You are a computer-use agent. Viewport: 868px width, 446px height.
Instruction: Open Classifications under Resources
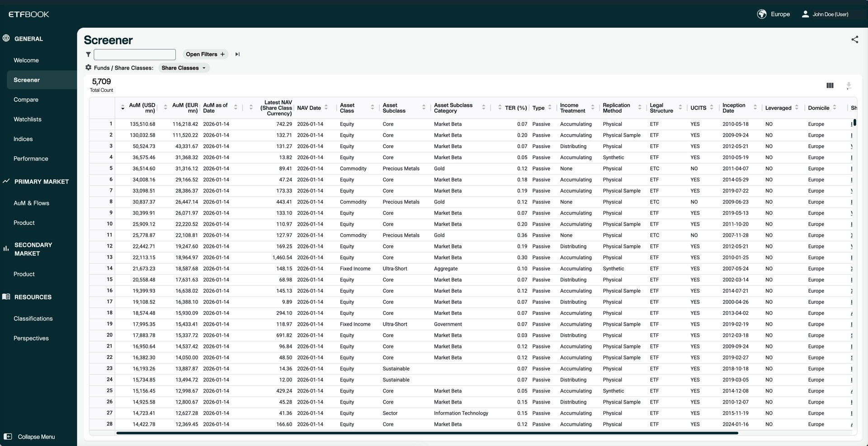(x=33, y=318)
